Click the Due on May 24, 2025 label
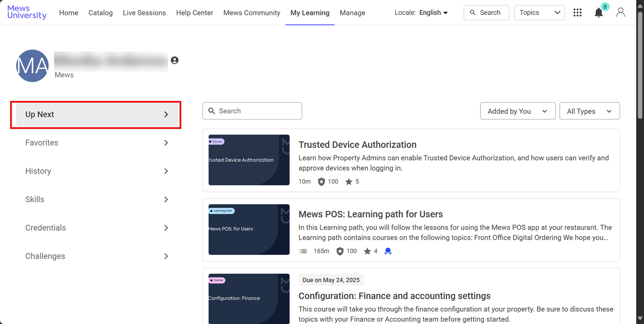 pyautogui.click(x=331, y=280)
